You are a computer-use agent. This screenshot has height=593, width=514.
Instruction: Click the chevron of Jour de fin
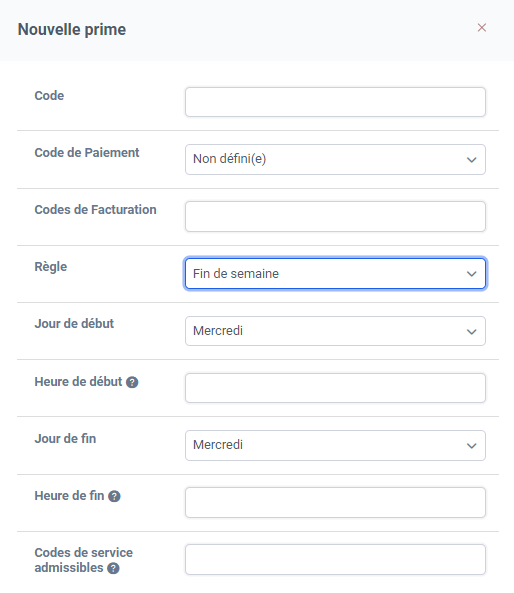471,446
